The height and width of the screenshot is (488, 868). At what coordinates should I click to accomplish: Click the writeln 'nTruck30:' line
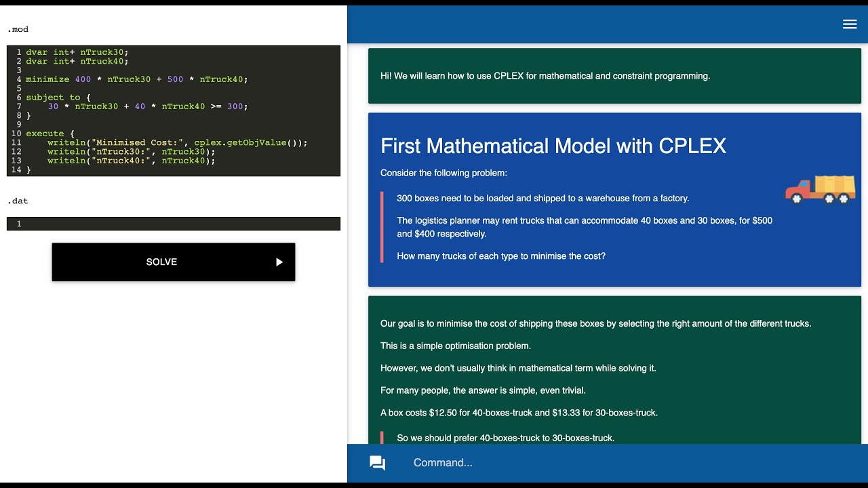coord(132,152)
